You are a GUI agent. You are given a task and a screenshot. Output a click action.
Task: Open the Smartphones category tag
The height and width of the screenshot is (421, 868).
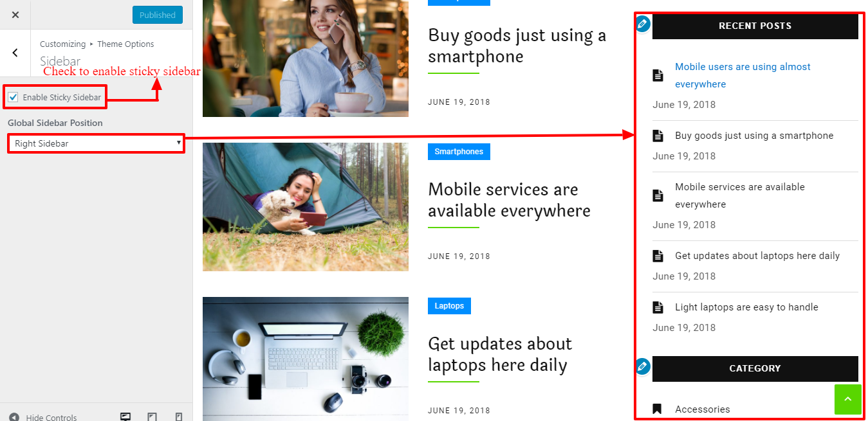point(459,152)
